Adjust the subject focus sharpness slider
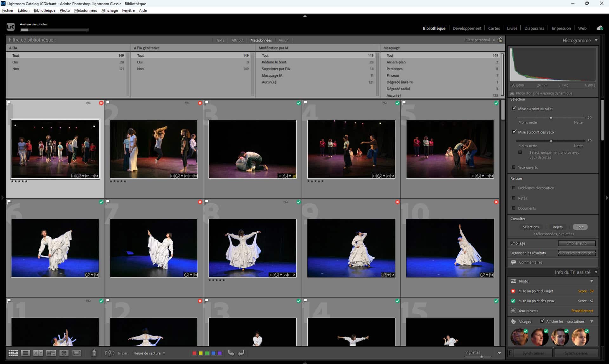The image size is (609, 364). pyautogui.click(x=551, y=118)
